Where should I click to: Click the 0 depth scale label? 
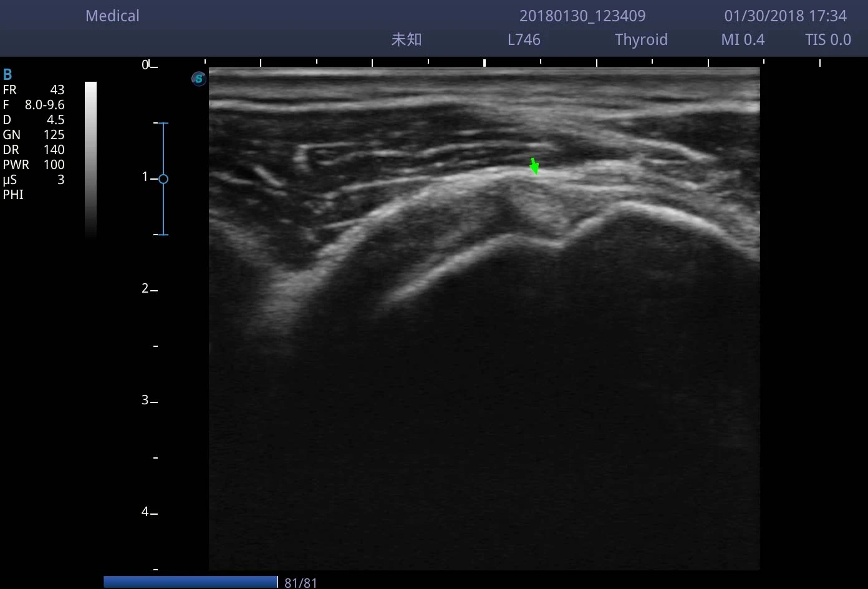pos(145,65)
